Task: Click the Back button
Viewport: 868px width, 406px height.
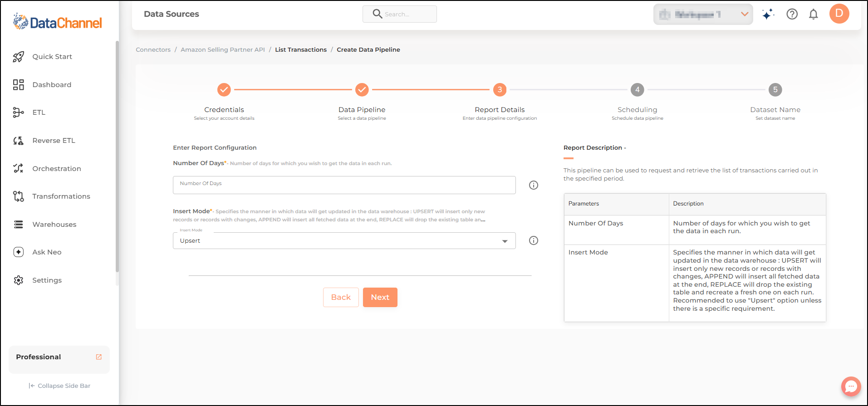Action: [341, 297]
